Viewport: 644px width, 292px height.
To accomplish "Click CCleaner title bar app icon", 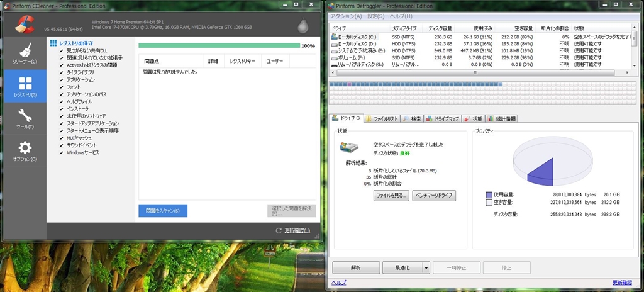I will pos(6,6).
